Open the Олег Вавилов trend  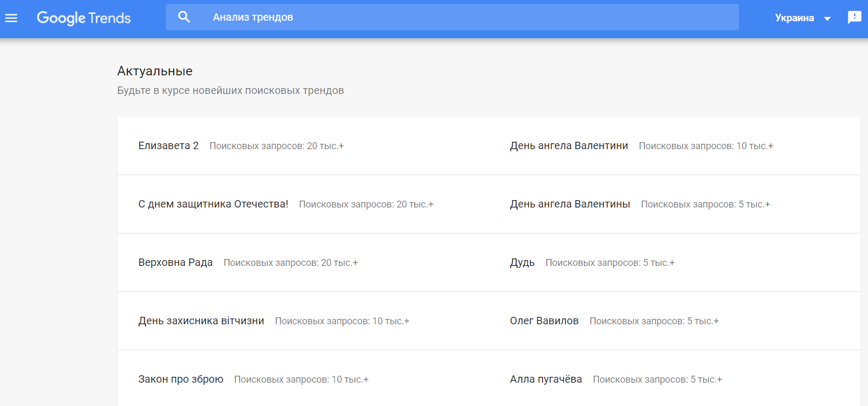click(x=544, y=321)
